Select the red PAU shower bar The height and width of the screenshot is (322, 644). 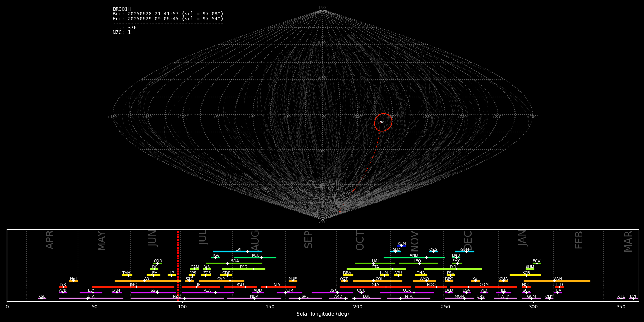[240, 287]
